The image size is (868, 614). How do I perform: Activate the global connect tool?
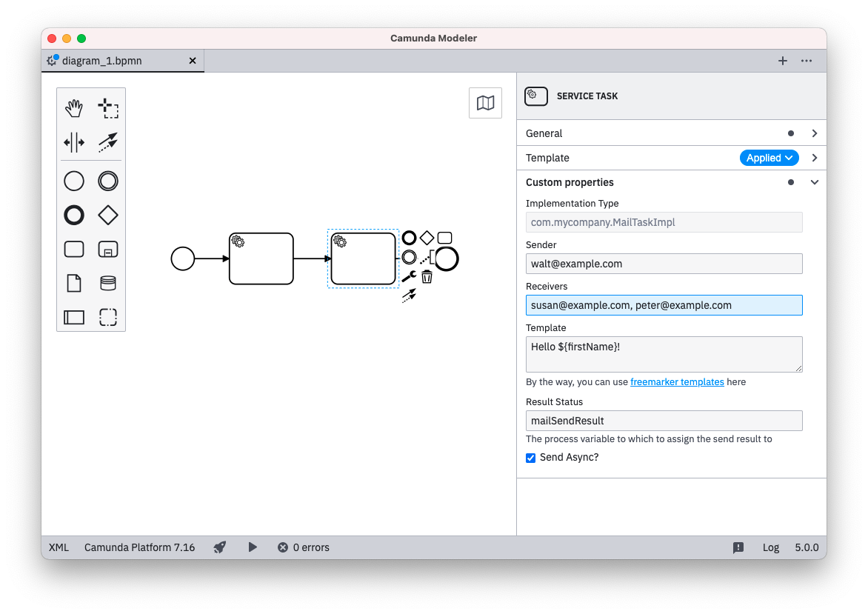pyautogui.click(x=108, y=142)
